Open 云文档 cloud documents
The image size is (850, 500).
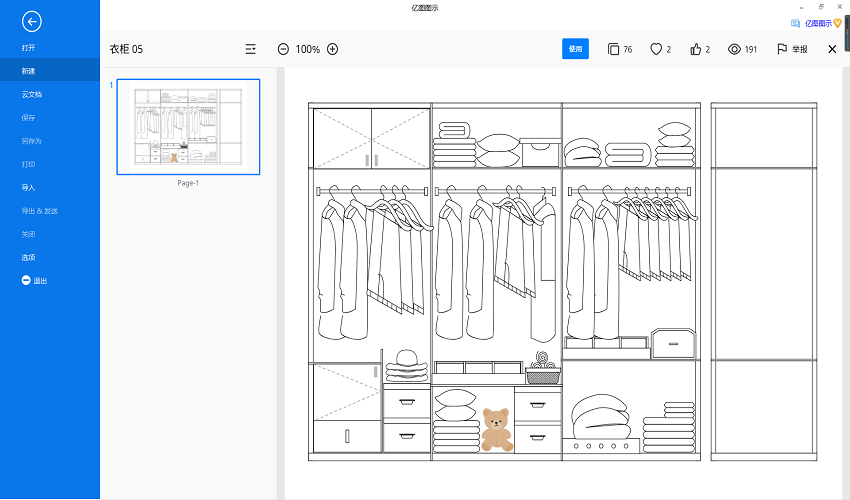pyautogui.click(x=32, y=95)
